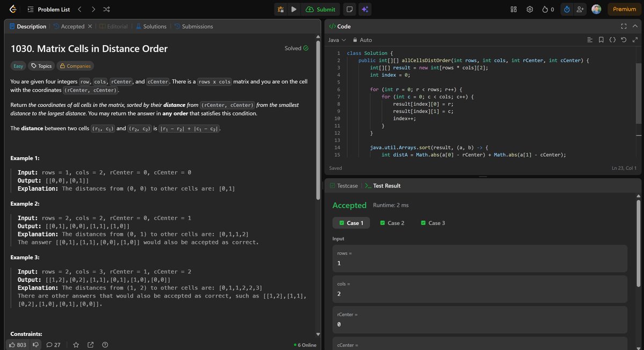The height and width of the screenshot is (350, 644).
Task: Share the problem via external link icon
Action: (90, 345)
